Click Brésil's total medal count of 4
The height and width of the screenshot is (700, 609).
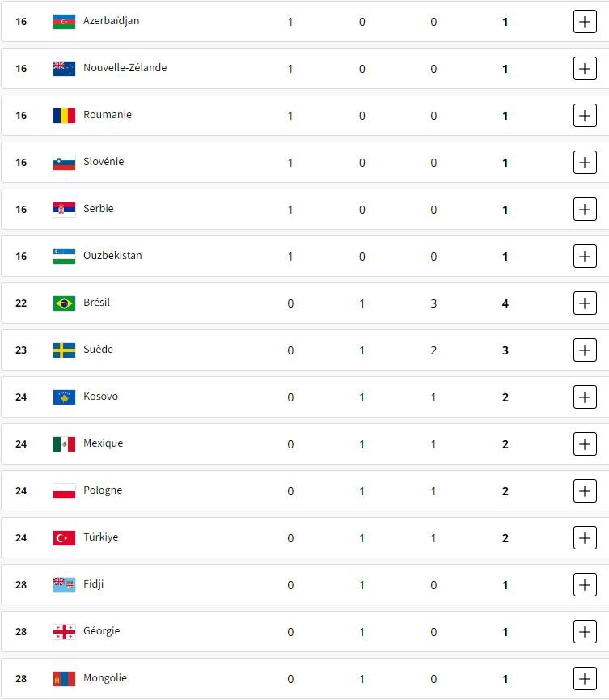505,303
